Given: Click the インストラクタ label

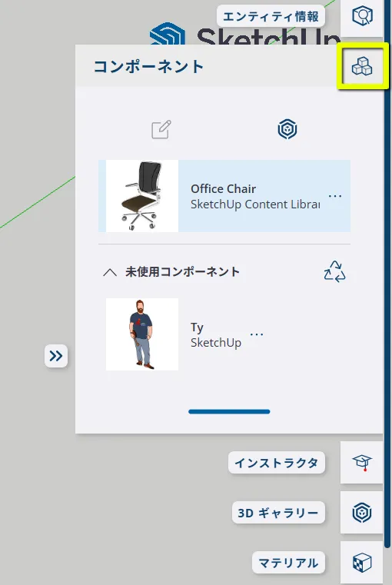Looking at the screenshot, I should (277, 463).
